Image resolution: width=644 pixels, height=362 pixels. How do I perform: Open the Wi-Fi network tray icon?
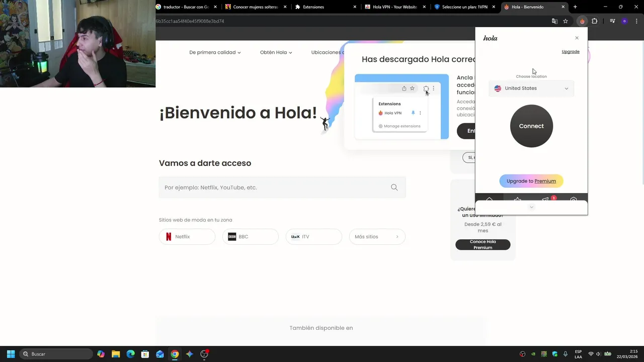click(591, 354)
